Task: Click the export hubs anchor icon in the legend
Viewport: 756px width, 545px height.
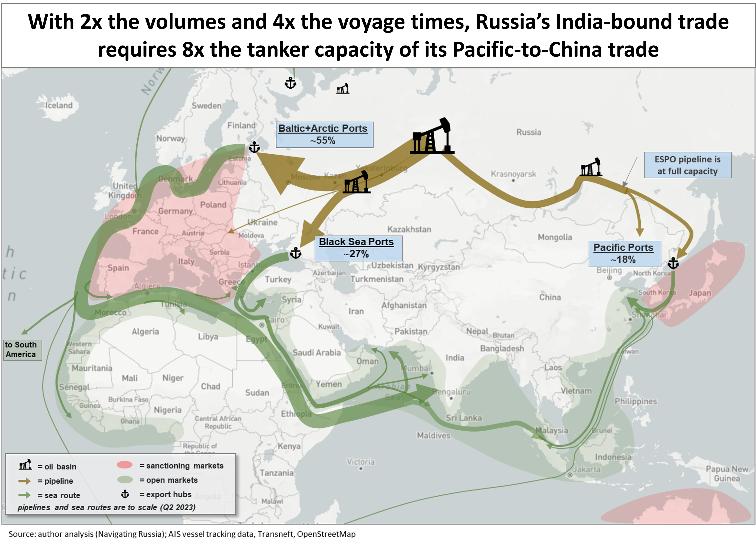Action: click(x=125, y=494)
